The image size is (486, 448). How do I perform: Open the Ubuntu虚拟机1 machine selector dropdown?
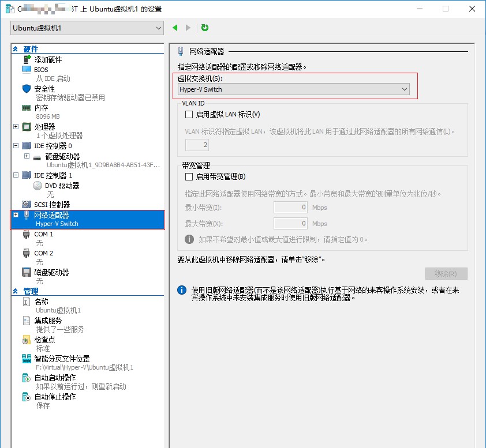pos(87,28)
